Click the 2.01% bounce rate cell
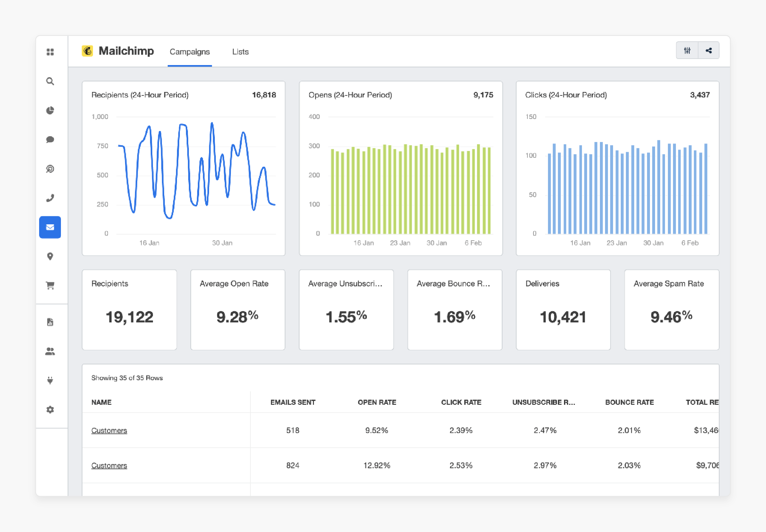This screenshot has width=766, height=532. [629, 430]
